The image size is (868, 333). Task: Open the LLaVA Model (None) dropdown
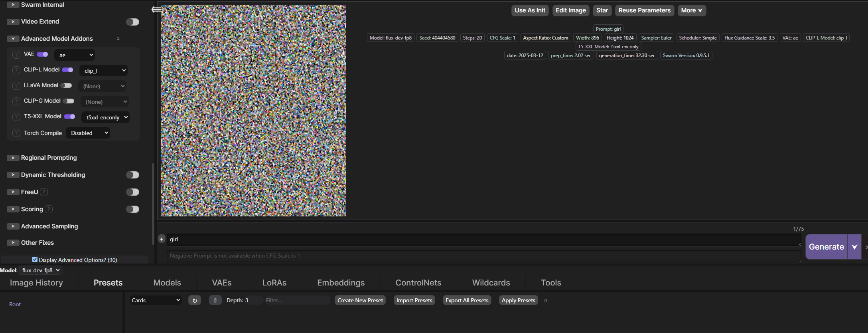pyautogui.click(x=103, y=86)
